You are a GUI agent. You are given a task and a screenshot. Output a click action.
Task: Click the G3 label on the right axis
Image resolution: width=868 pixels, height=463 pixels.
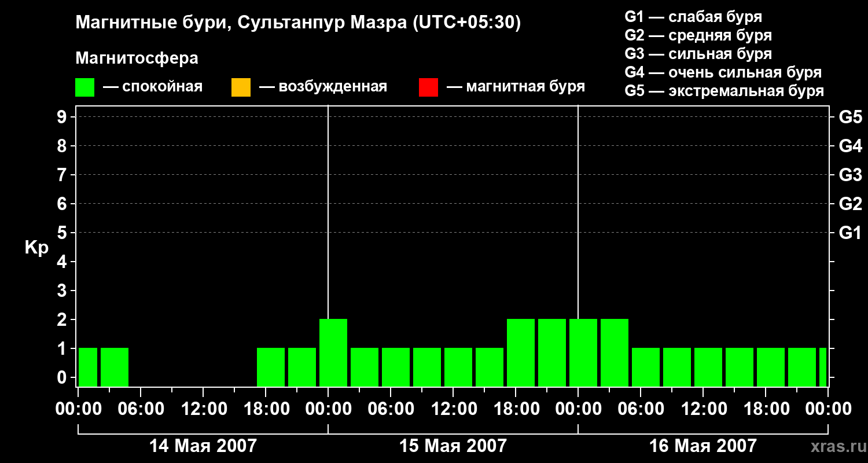tap(851, 175)
